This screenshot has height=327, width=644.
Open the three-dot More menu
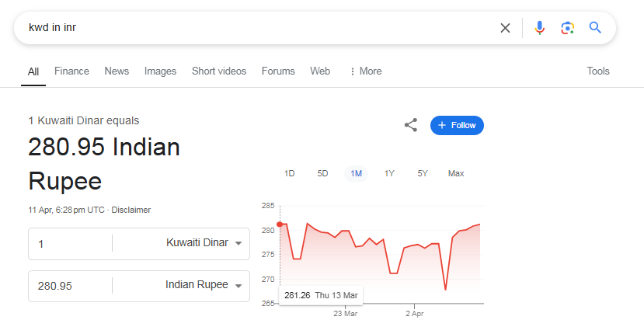tap(365, 71)
